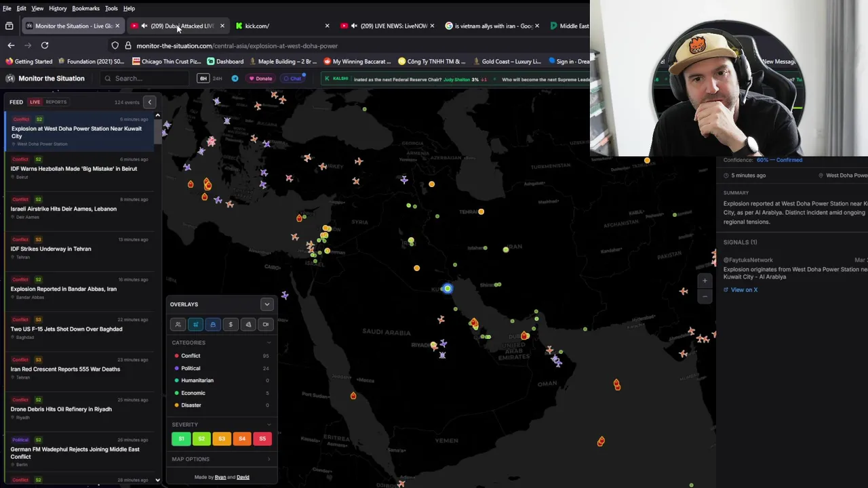Switch to the Live feed tab
This screenshot has height=488, width=868.
[x=35, y=102]
